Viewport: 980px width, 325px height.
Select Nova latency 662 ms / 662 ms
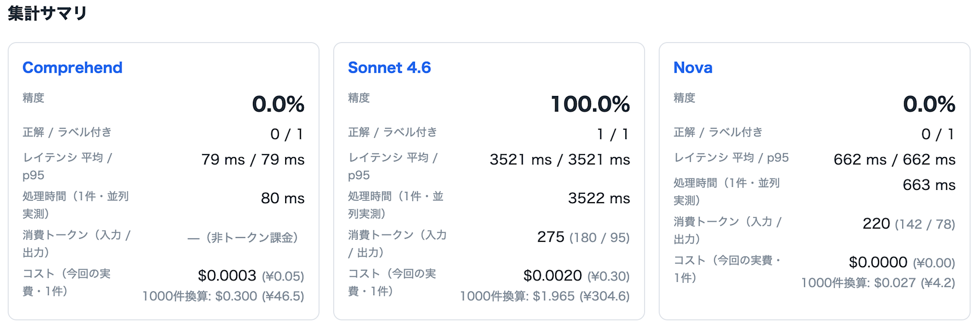point(894,160)
